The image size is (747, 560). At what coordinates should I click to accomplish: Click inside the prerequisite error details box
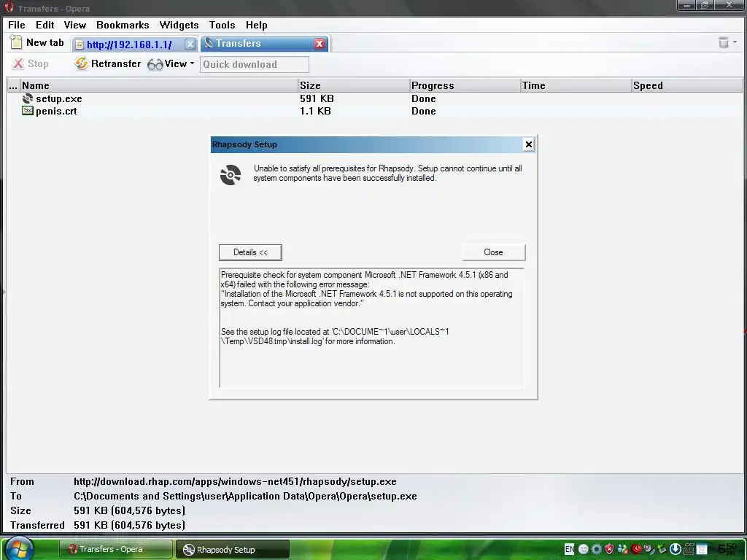(371, 327)
